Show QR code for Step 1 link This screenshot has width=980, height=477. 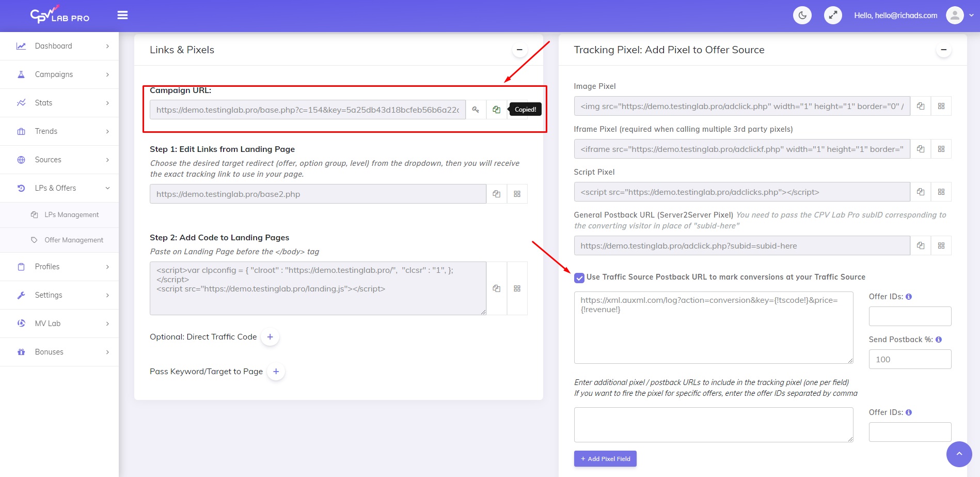tap(517, 194)
